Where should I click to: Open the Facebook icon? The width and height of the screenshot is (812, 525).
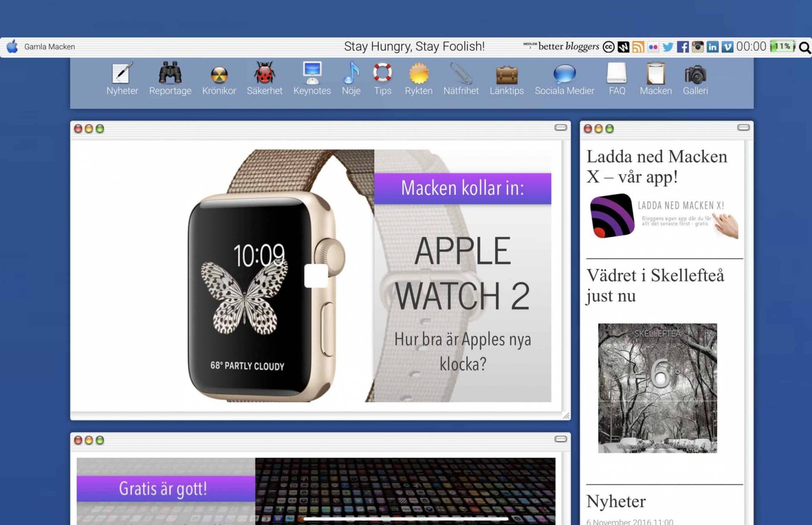(683, 47)
